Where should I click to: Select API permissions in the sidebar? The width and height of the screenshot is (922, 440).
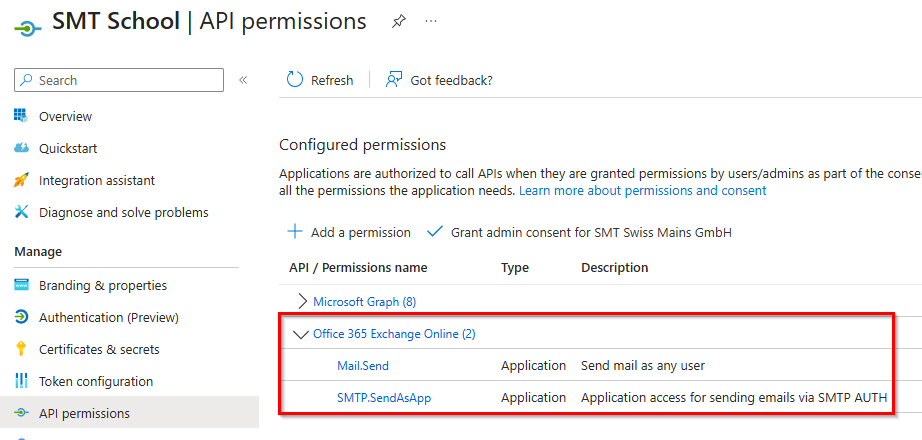click(84, 413)
